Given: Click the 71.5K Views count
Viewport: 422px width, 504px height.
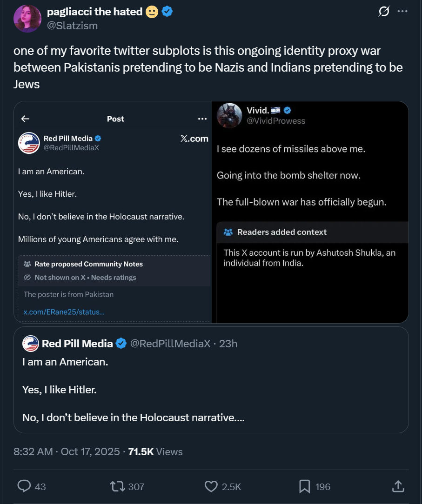Looking at the screenshot, I should 155,451.
